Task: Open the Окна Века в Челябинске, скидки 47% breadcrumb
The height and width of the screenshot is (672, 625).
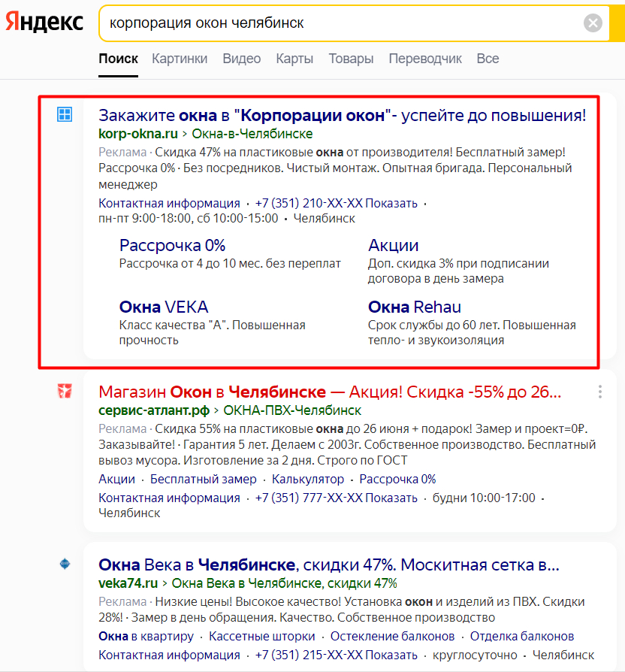Action: (285, 583)
